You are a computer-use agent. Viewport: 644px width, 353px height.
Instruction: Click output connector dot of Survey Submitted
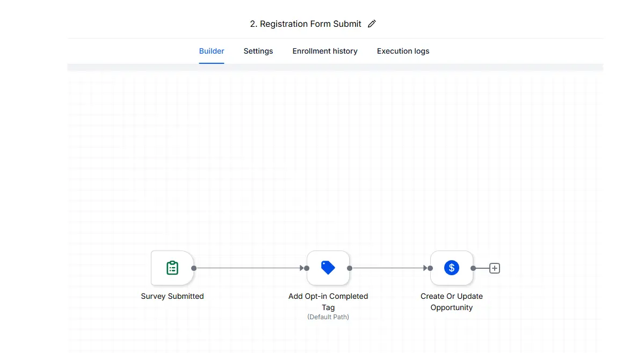click(x=194, y=268)
